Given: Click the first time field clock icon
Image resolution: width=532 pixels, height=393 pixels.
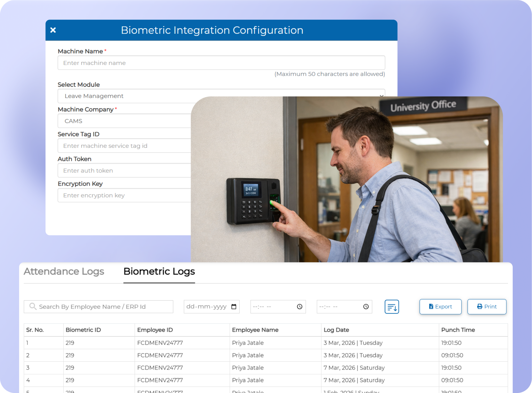Looking at the screenshot, I should [299, 307].
